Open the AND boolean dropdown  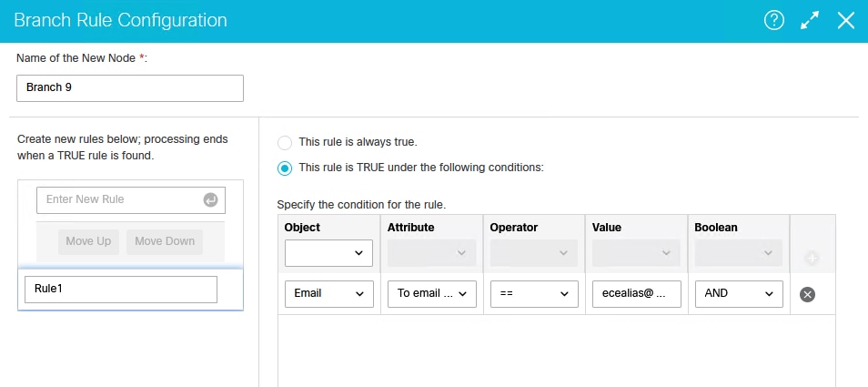(x=739, y=294)
